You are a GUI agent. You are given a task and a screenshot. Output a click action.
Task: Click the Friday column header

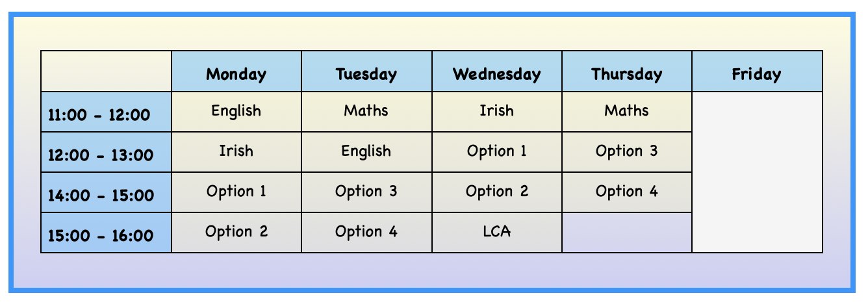pyautogui.click(x=758, y=71)
